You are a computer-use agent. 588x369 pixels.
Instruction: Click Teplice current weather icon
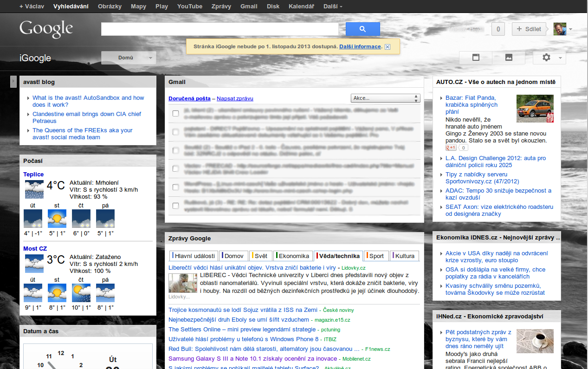pos(34,189)
